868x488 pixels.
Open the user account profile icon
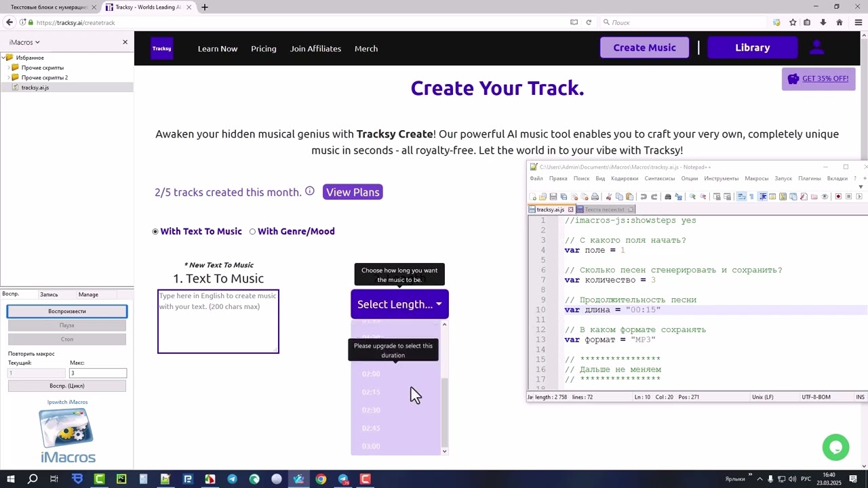point(816,47)
